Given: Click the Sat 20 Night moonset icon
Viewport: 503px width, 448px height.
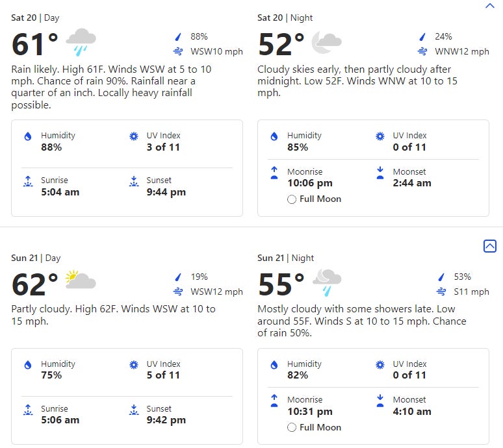Looking at the screenshot, I should point(380,173).
